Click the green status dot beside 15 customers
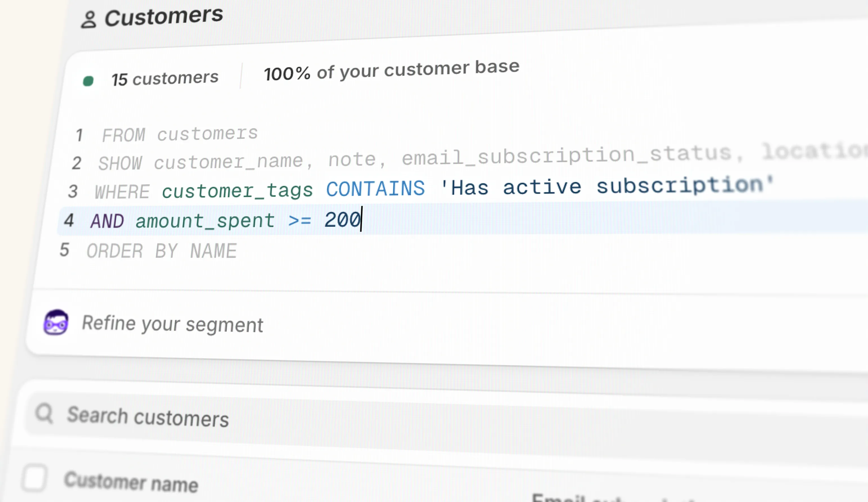 tap(88, 81)
